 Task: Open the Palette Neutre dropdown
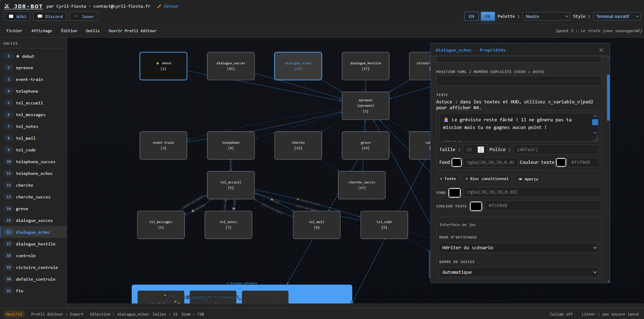click(546, 16)
